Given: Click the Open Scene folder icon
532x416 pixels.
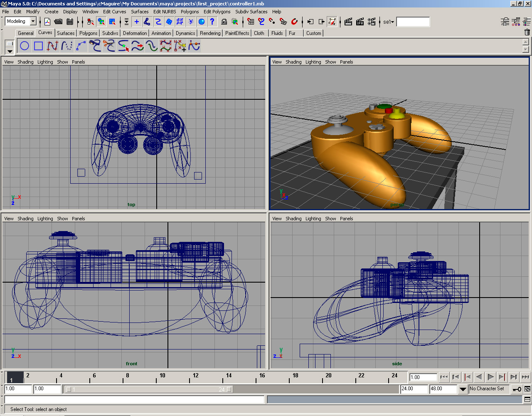Looking at the screenshot, I should tap(58, 22).
